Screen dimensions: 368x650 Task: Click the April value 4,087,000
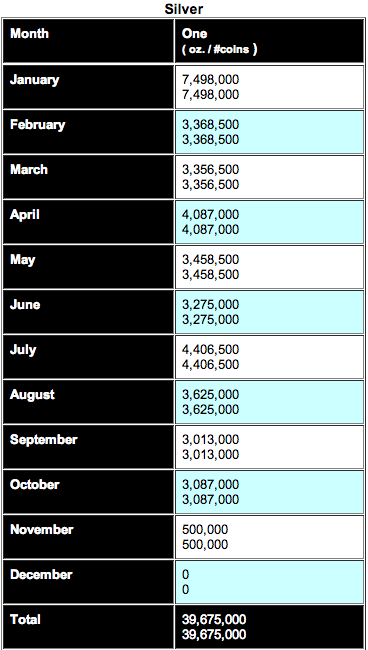point(211,222)
